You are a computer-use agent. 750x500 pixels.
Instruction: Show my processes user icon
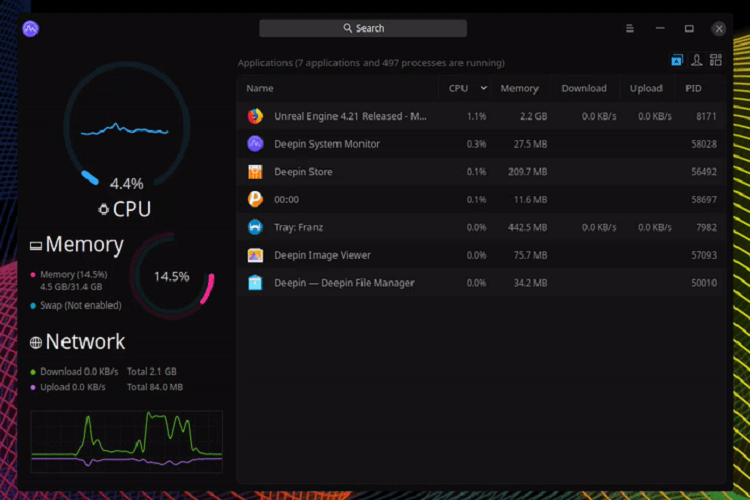click(696, 60)
